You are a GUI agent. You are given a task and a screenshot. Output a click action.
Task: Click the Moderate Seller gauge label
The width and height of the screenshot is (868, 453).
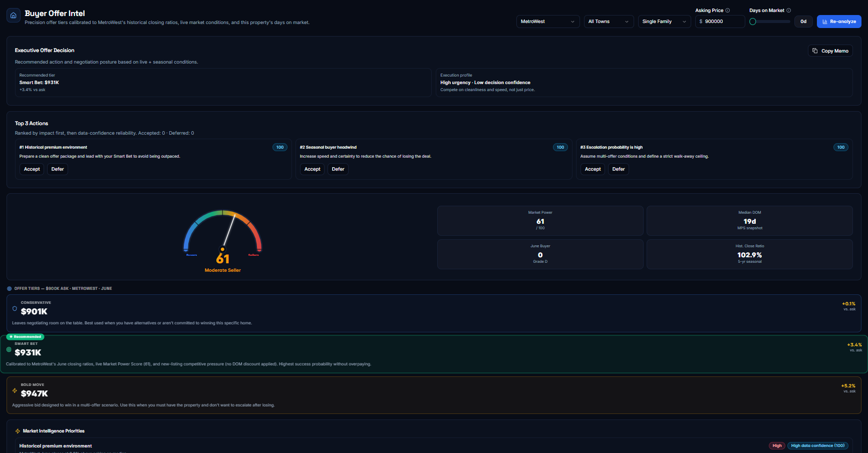[x=223, y=270]
